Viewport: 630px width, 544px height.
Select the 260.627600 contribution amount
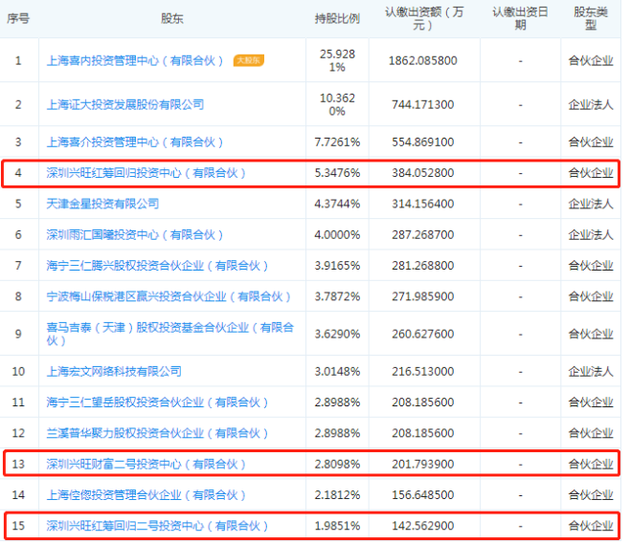click(423, 334)
